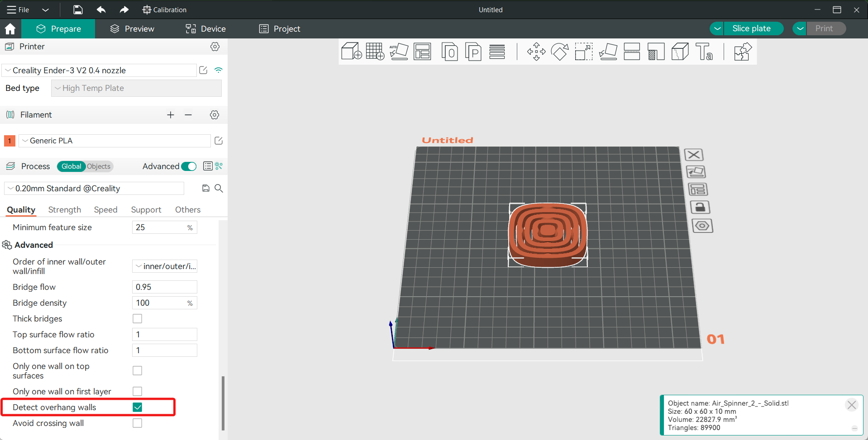Switch to the Preview tab
This screenshot has width=868, height=440.
pos(132,29)
